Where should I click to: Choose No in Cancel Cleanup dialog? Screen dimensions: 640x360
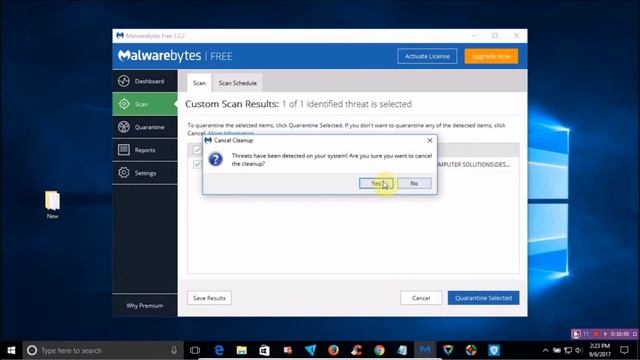pyautogui.click(x=414, y=183)
